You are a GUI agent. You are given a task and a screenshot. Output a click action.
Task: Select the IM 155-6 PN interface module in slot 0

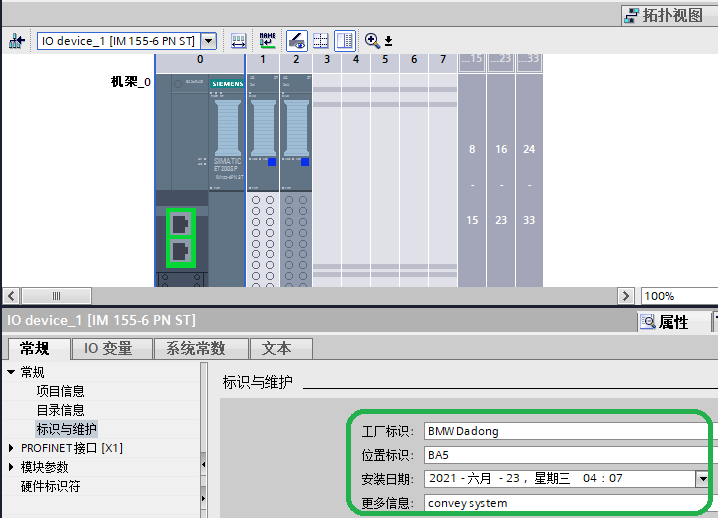(x=200, y=180)
